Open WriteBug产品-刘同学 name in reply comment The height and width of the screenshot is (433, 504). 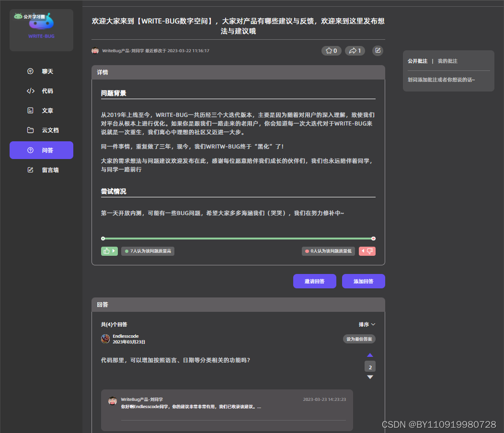[142, 399]
